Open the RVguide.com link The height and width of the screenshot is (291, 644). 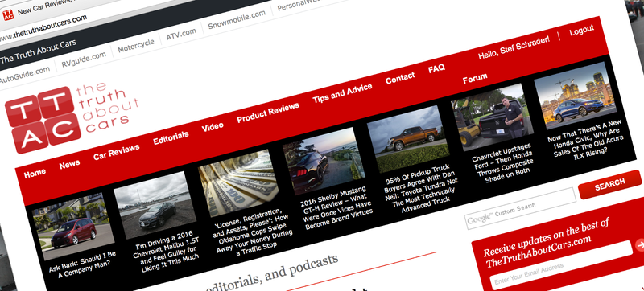tap(84, 59)
